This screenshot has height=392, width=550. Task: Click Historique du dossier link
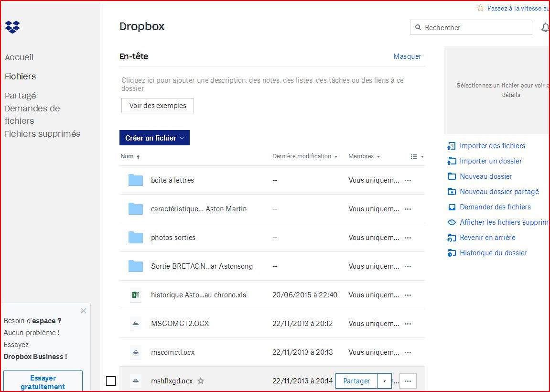click(494, 253)
